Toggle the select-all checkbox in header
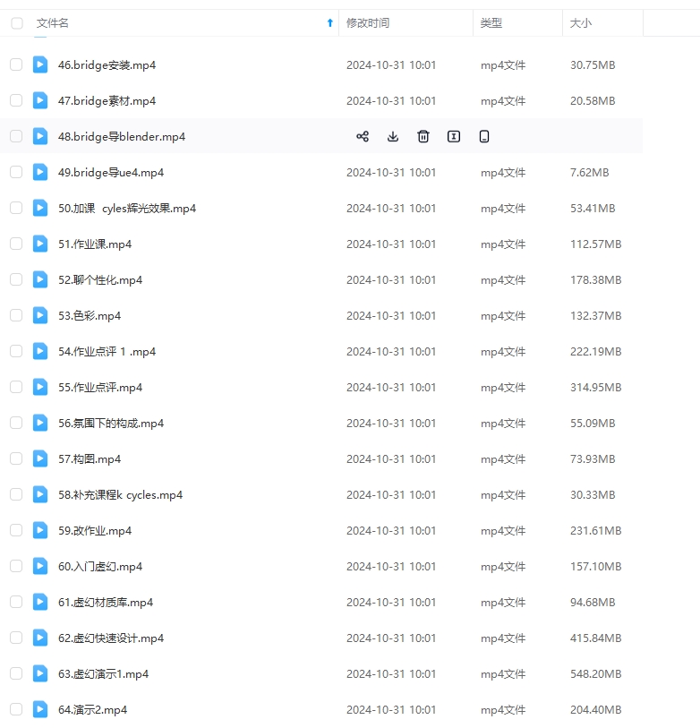The image size is (700, 728). coord(16,23)
